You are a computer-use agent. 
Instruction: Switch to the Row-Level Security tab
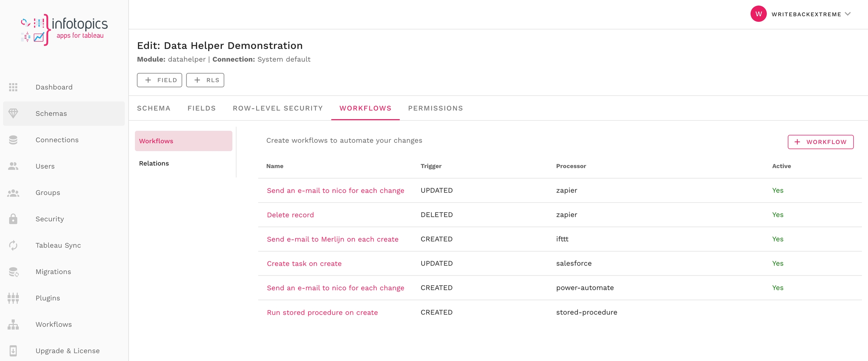pos(278,108)
